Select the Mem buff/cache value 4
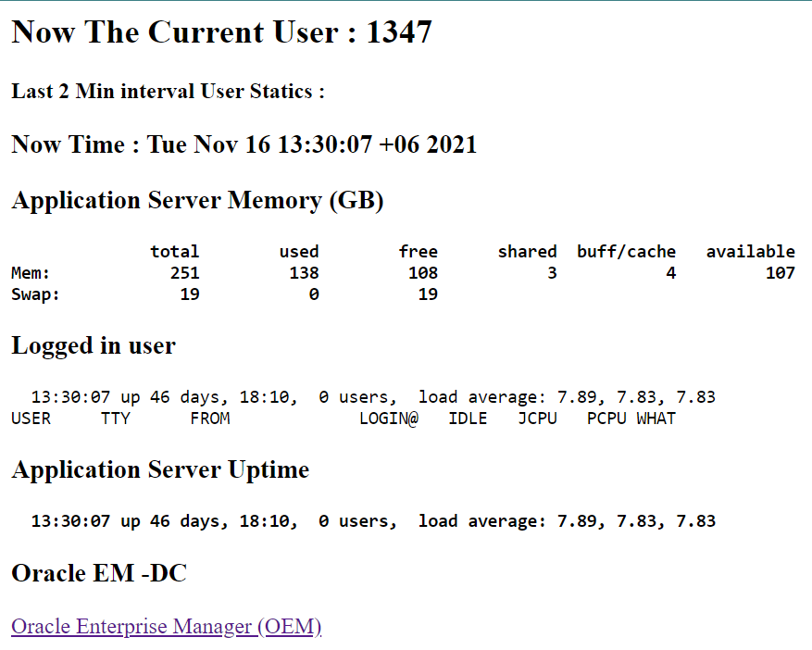Image resolution: width=812 pixels, height=650 pixels. coord(671,273)
